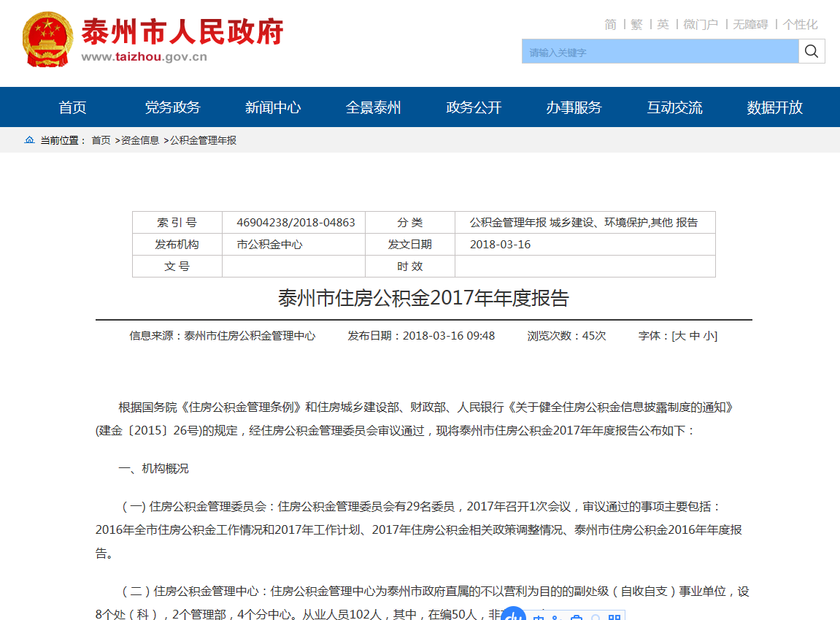
Task: Open 数据开放 navigation item
Action: pos(774,107)
